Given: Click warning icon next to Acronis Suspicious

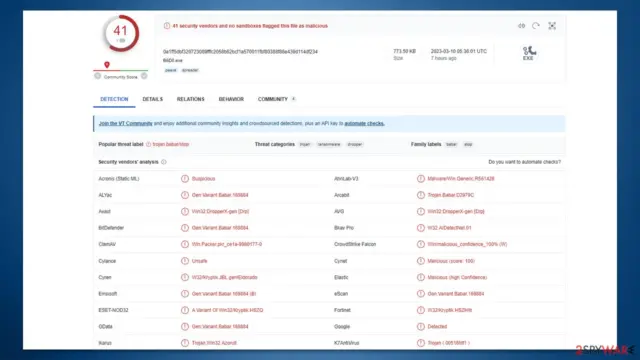Looking at the screenshot, I should 185,179.
